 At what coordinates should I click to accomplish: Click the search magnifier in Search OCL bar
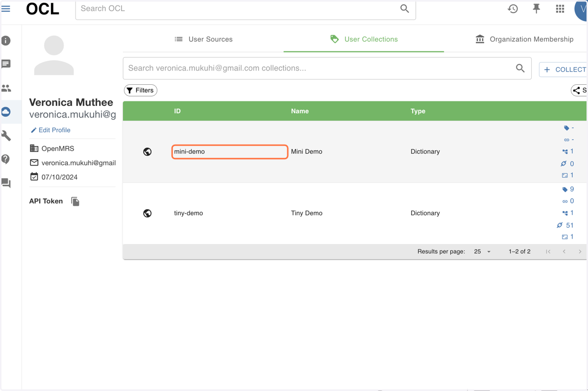(x=404, y=9)
